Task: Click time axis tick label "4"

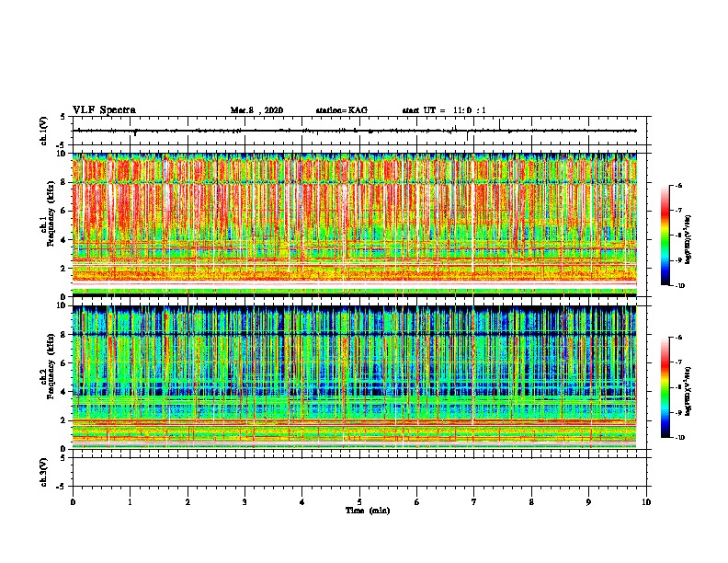Action: click(302, 502)
